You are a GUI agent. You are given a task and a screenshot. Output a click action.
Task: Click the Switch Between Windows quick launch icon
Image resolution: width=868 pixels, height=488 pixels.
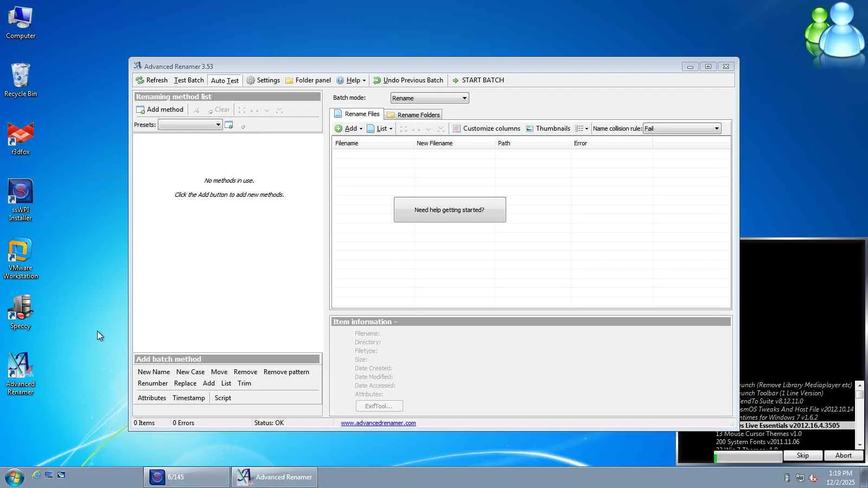[61, 475]
